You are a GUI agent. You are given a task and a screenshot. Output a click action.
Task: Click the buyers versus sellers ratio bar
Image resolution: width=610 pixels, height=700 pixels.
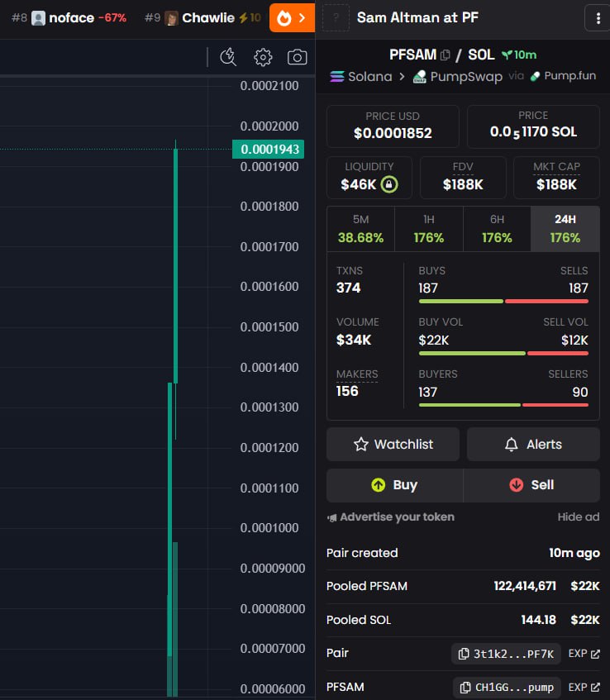pyautogui.click(x=503, y=405)
